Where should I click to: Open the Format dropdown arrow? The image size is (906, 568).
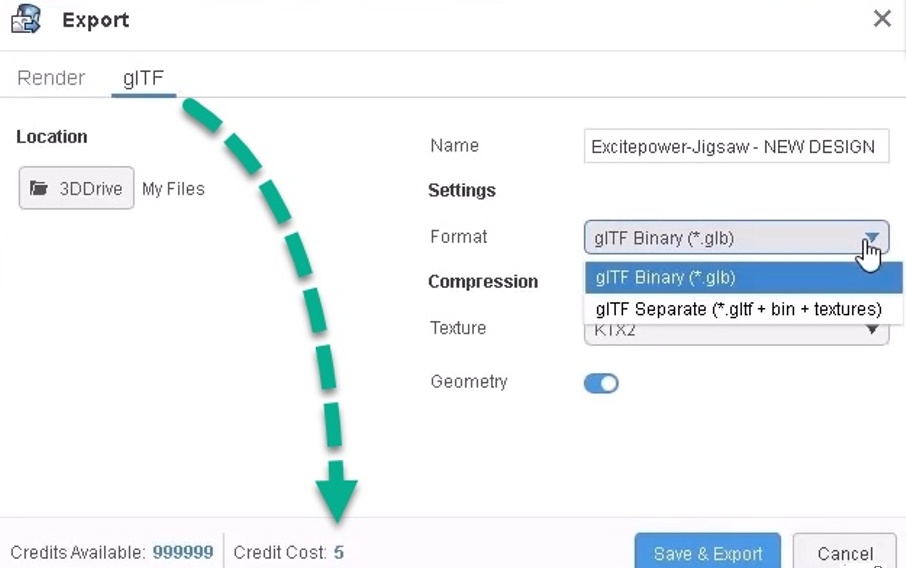click(x=872, y=238)
